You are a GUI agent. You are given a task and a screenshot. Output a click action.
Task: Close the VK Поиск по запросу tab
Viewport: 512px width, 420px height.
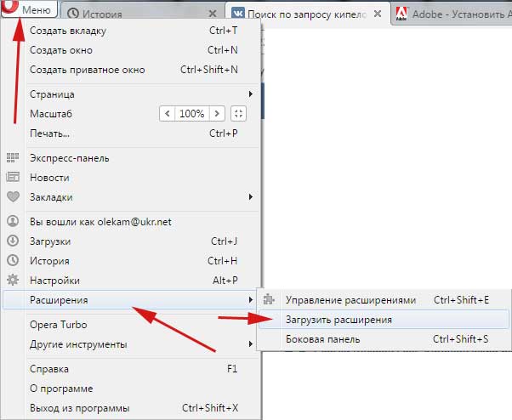378,14
